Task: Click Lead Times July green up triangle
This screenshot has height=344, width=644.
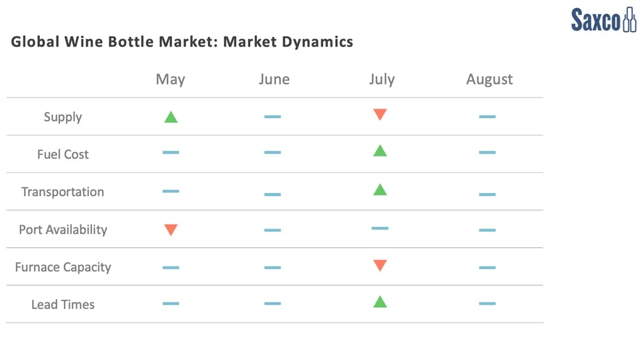Action: pyautogui.click(x=380, y=302)
